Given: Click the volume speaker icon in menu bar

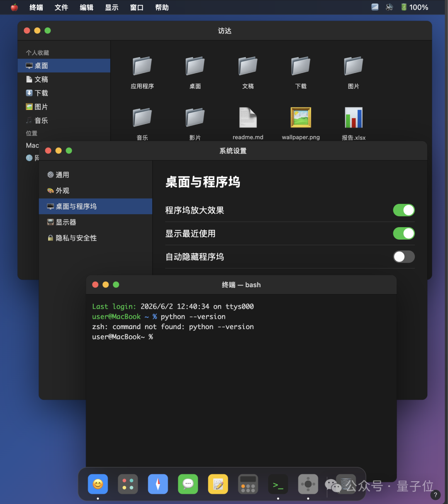Looking at the screenshot, I should [x=389, y=7].
